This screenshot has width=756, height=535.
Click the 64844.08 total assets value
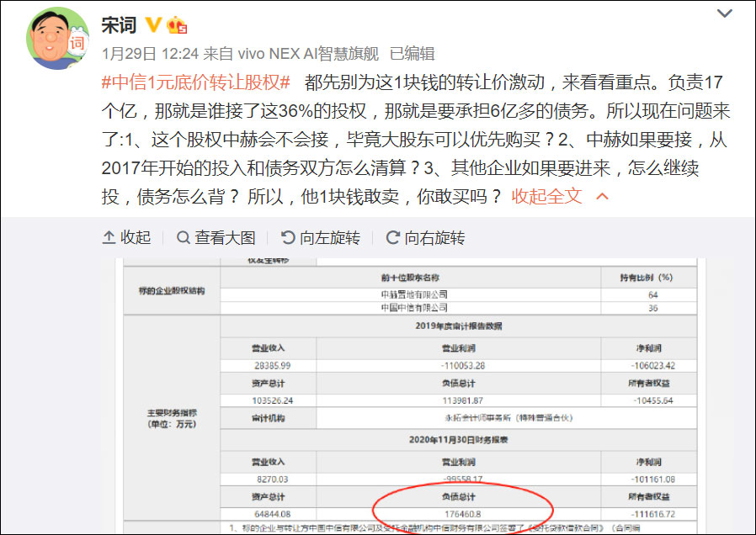click(x=273, y=514)
